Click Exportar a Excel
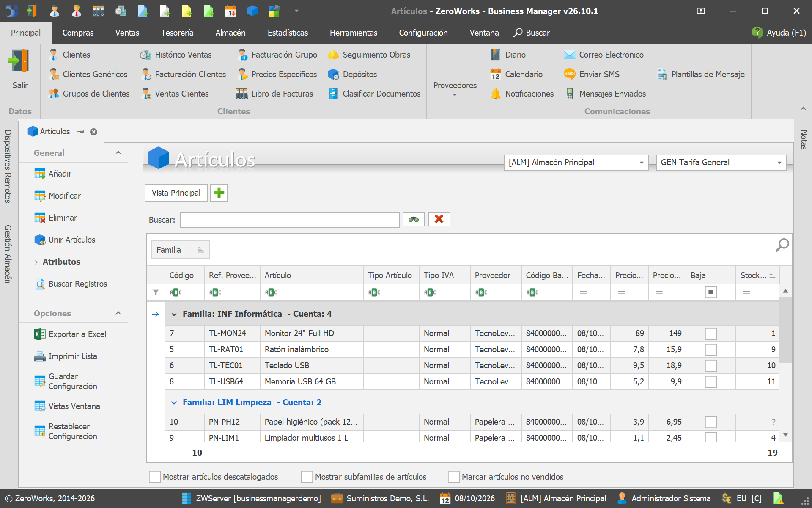This screenshot has height=508, width=812. coord(70,334)
